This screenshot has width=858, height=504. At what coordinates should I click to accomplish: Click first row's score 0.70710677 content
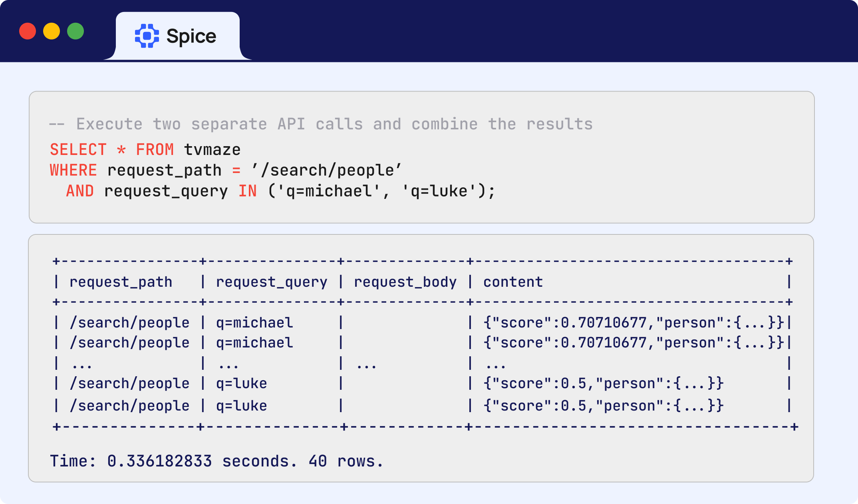coord(634,323)
